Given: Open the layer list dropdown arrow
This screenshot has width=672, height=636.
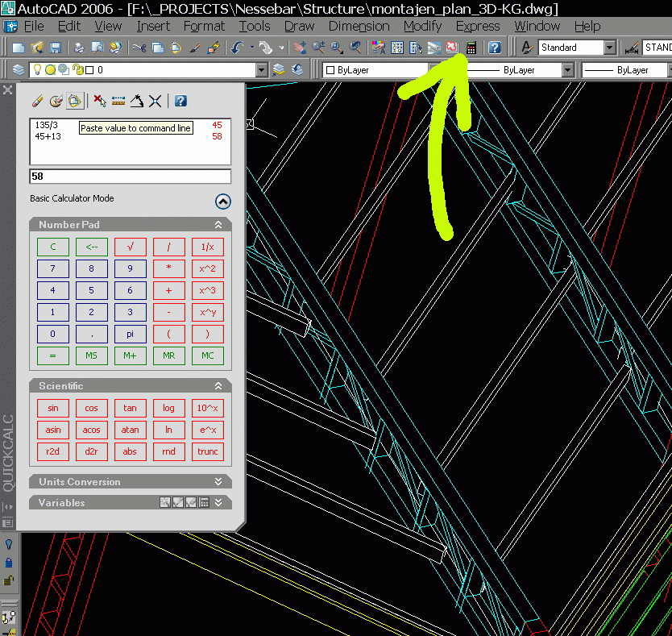Looking at the screenshot, I should (261, 70).
